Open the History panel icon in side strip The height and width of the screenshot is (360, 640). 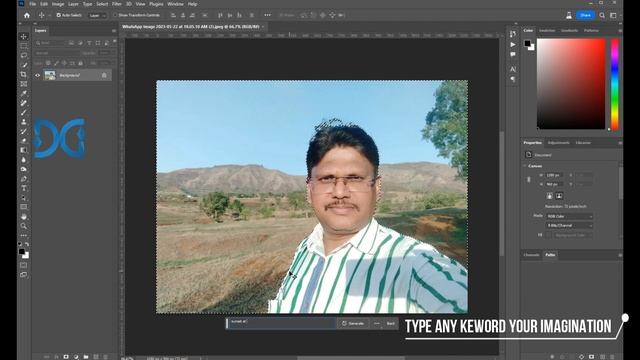[513, 34]
